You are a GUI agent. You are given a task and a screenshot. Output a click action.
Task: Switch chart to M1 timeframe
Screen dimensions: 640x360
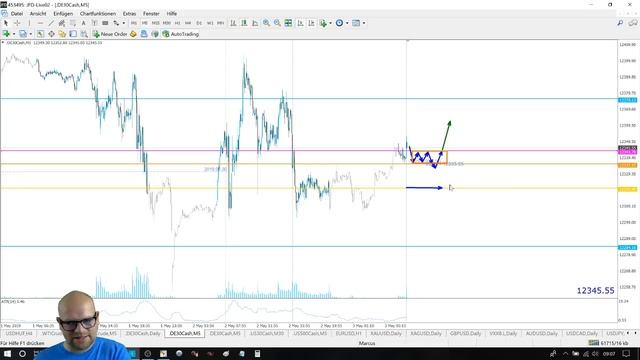pyautogui.click(x=133, y=23)
